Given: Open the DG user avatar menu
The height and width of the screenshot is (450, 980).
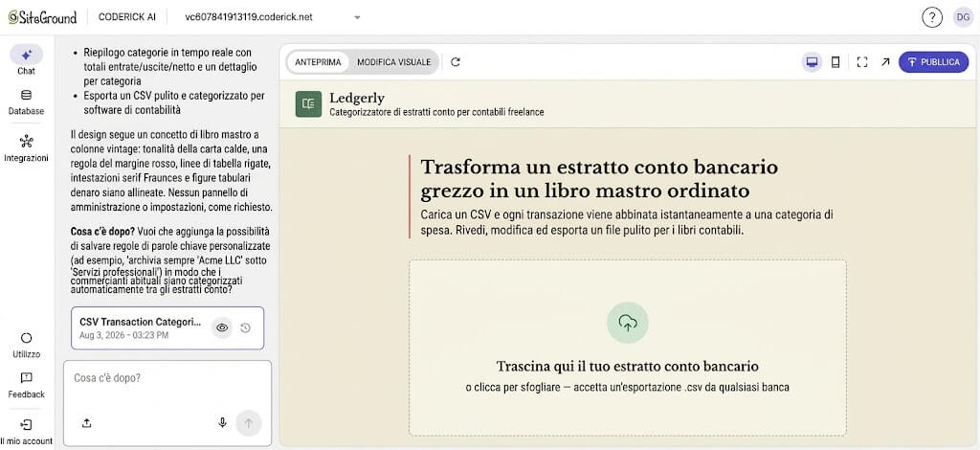Looking at the screenshot, I should 962,17.
